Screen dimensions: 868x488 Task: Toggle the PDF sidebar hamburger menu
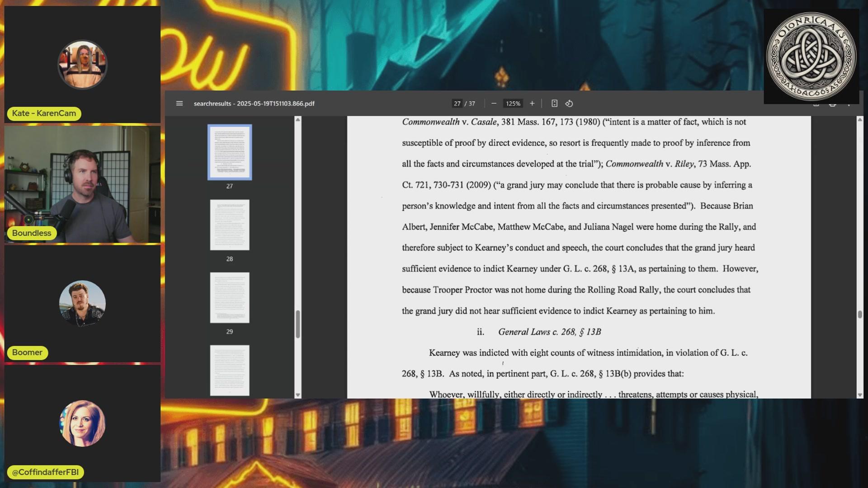coord(179,103)
